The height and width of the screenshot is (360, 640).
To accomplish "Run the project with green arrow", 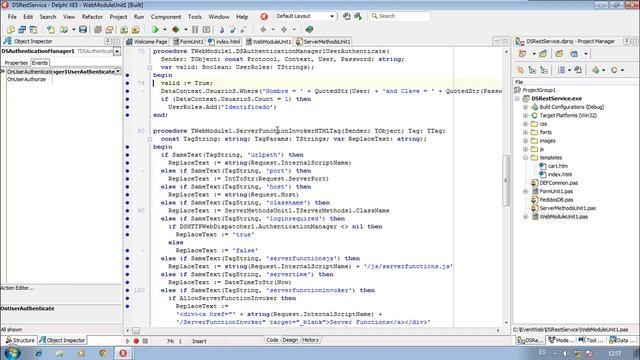I will [x=155, y=29].
